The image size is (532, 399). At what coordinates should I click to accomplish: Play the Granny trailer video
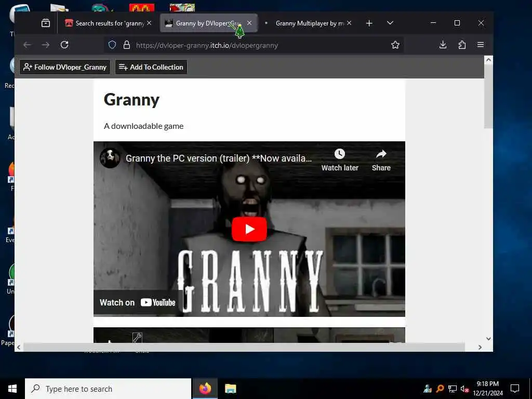tap(249, 229)
